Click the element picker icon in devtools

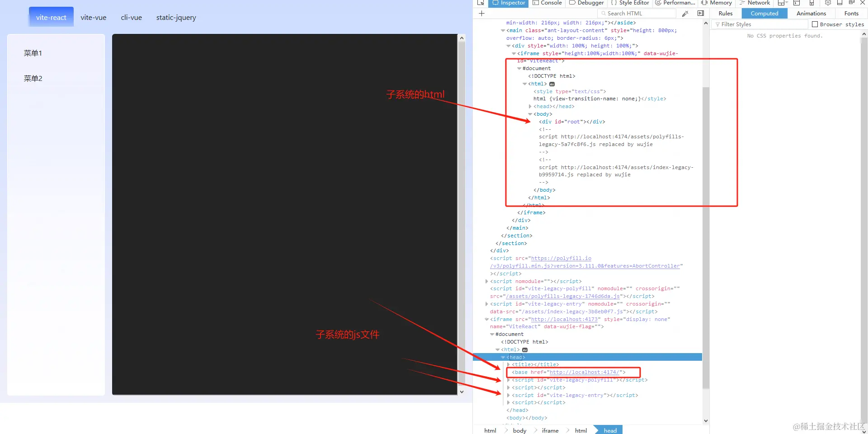[x=481, y=3]
